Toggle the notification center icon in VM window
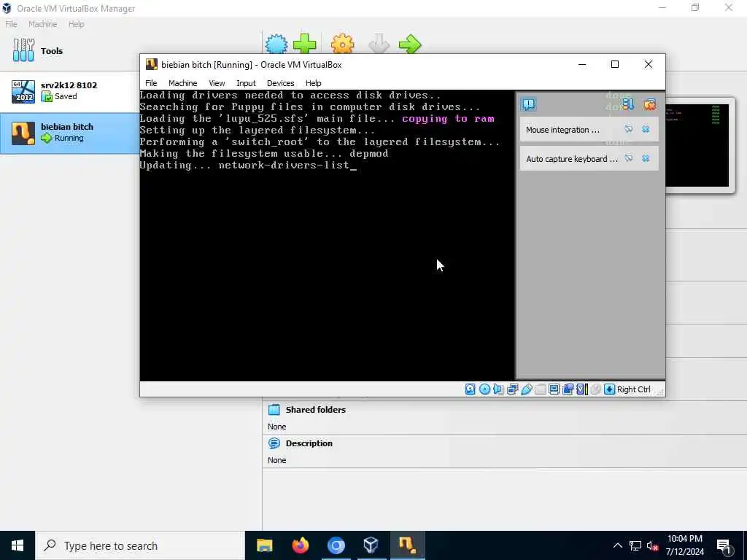The image size is (747, 560). coord(529,104)
